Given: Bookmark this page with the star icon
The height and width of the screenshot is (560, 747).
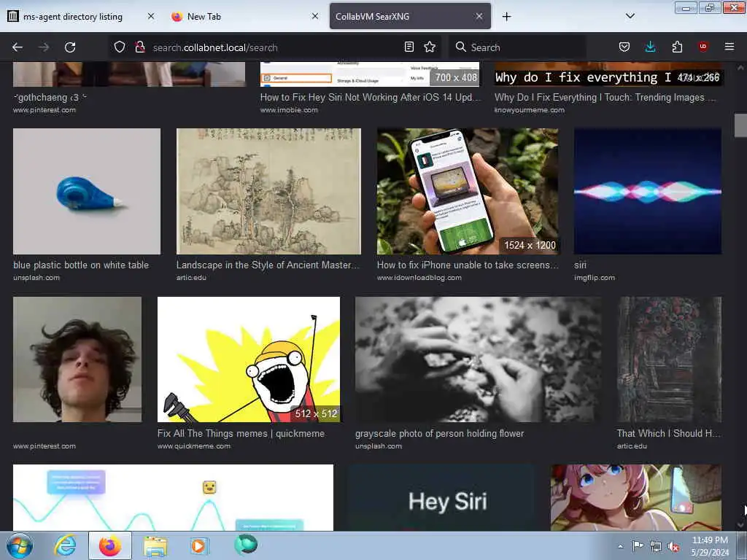Looking at the screenshot, I should pyautogui.click(x=430, y=47).
